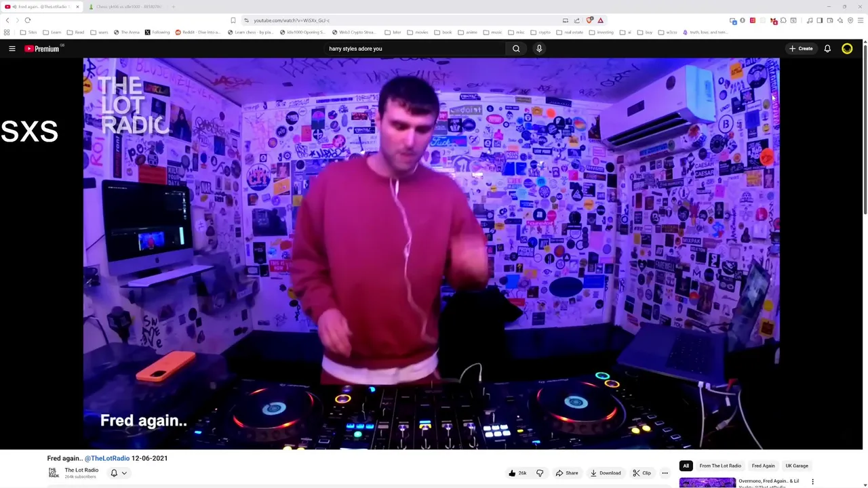The width and height of the screenshot is (868, 488).
Task: Open the movies bookmarks folder
Action: [x=418, y=33]
